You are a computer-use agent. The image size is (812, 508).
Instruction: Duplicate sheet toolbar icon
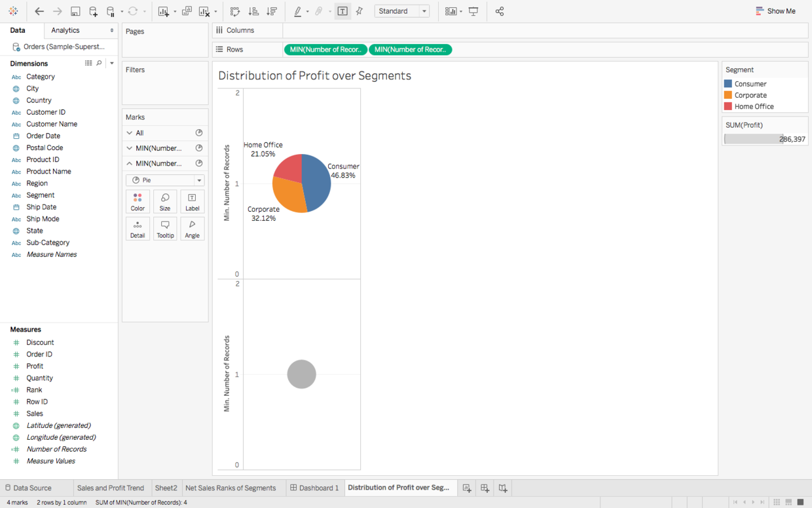pos(187,11)
